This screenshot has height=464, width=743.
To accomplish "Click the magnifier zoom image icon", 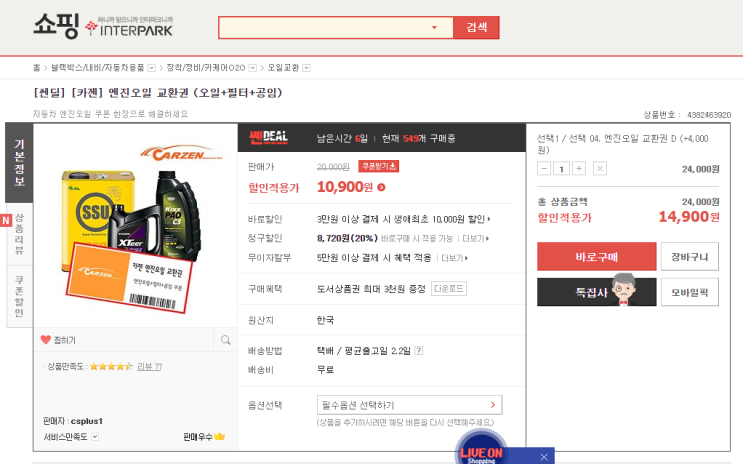I will click(x=226, y=339).
